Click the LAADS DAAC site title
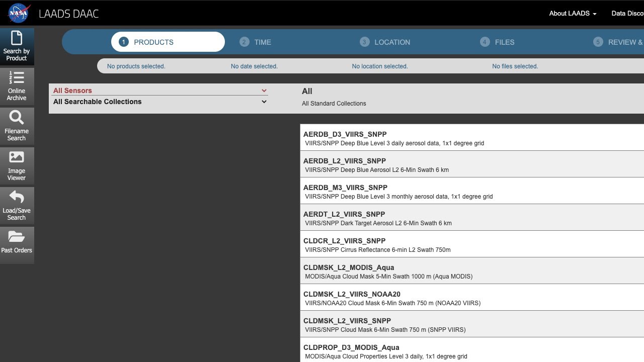 [68, 14]
